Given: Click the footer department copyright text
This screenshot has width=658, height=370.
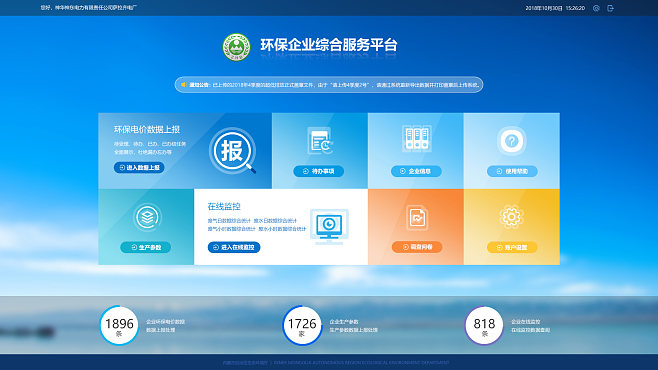Looking at the screenshot, I should pyautogui.click(x=336, y=362).
